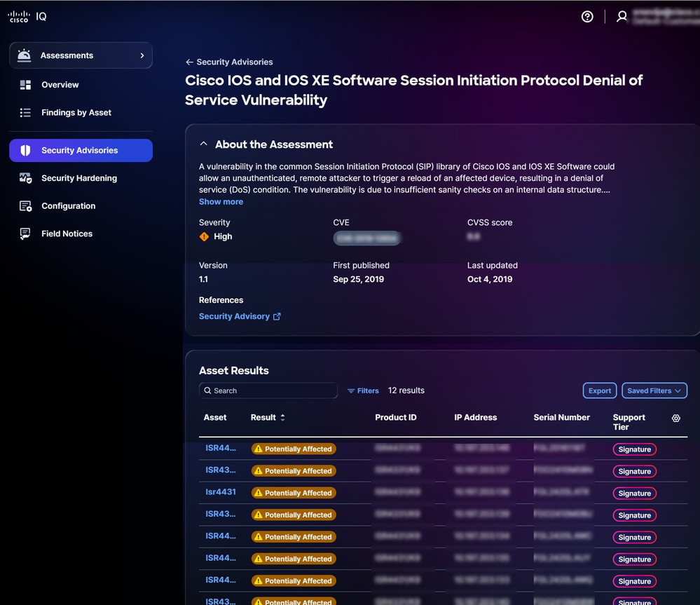Click the Cisco IQ logo
The image size is (700, 605).
tap(27, 17)
